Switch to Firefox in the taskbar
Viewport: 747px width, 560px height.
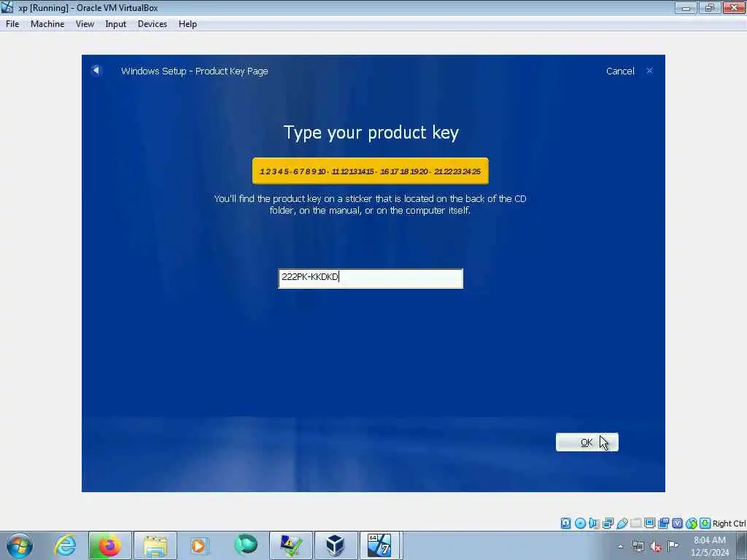click(109, 545)
